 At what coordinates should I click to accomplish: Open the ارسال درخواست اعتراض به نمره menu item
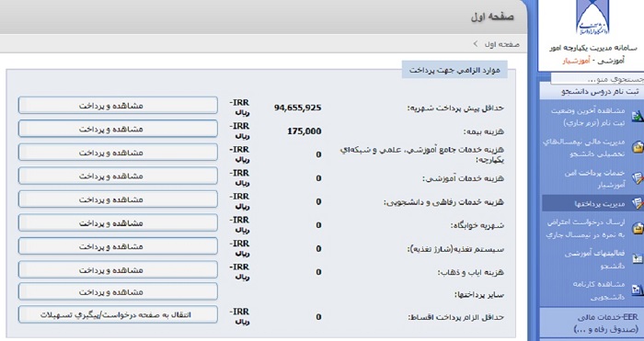[x=586, y=228]
